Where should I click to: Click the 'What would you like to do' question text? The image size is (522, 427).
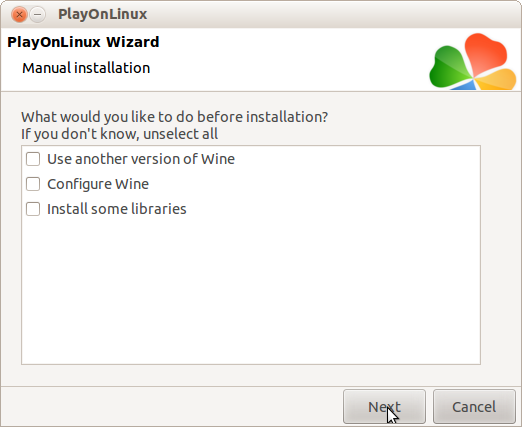[175, 117]
